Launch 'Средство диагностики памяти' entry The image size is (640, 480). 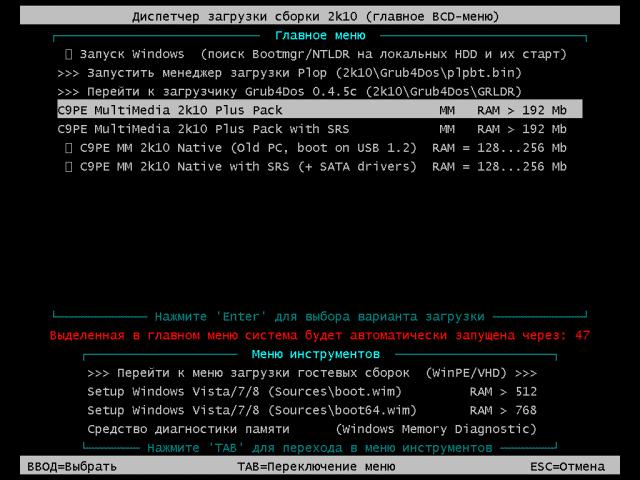coord(312,429)
